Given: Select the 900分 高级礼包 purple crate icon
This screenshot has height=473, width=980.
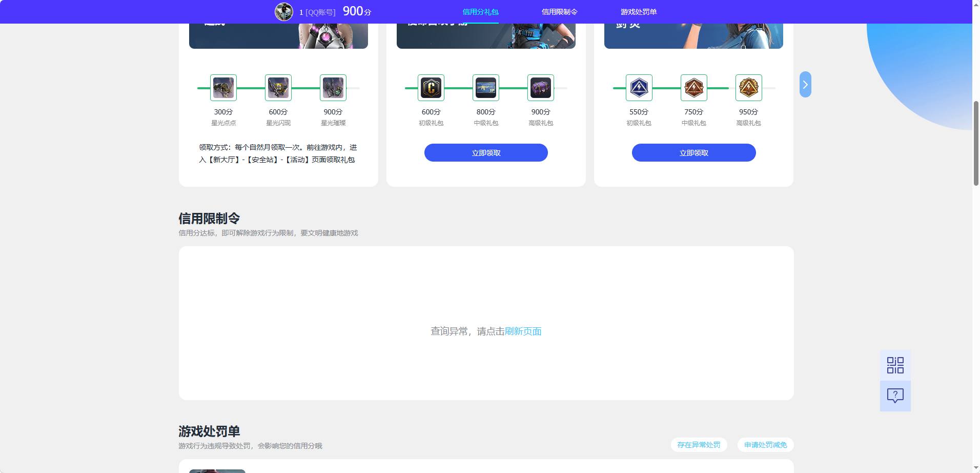Looking at the screenshot, I should pos(541,88).
